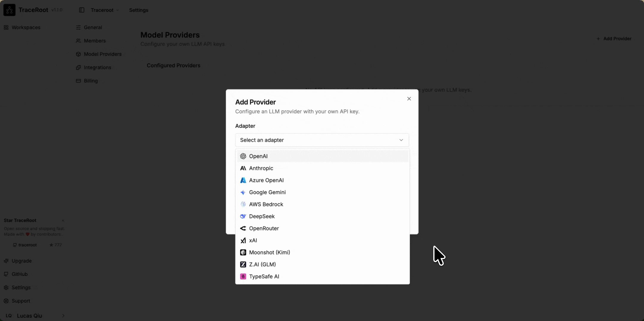Viewport: 644px width, 321px height.
Task: Click the Add Provider button
Action: coord(614,39)
